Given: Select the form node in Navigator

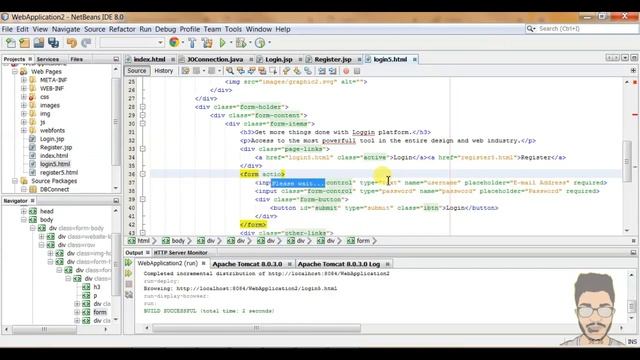Looking at the screenshot, I should point(100,312).
